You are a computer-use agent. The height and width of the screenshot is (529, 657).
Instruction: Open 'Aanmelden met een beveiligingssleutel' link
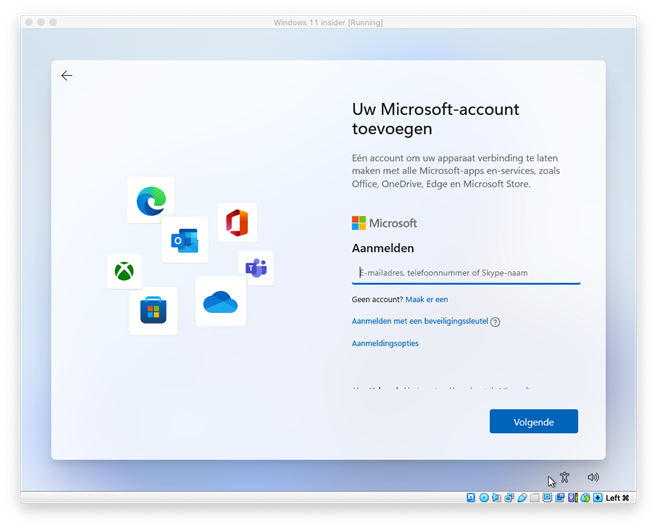[x=420, y=321]
